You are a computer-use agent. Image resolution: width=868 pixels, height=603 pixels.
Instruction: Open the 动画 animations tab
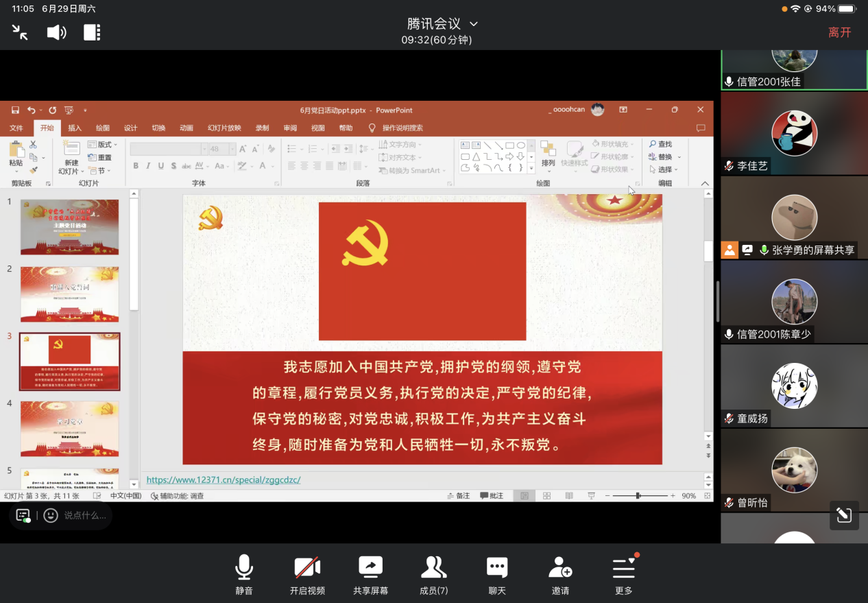point(186,128)
